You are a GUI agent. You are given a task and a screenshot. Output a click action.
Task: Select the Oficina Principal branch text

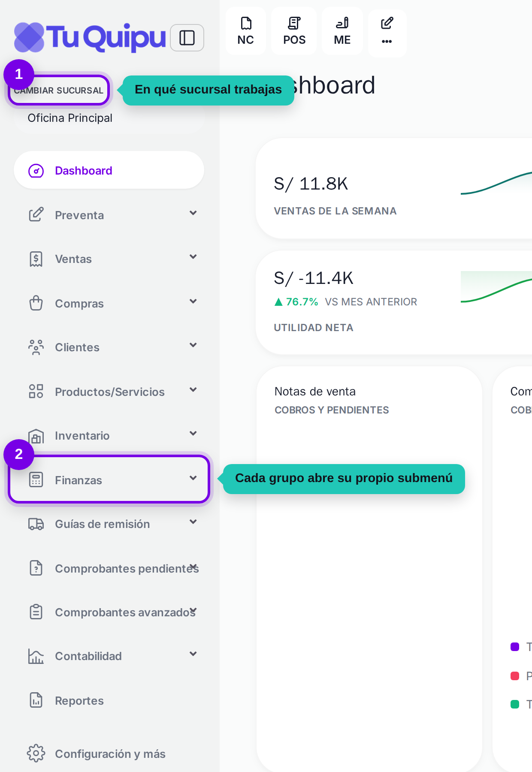(70, 118)
